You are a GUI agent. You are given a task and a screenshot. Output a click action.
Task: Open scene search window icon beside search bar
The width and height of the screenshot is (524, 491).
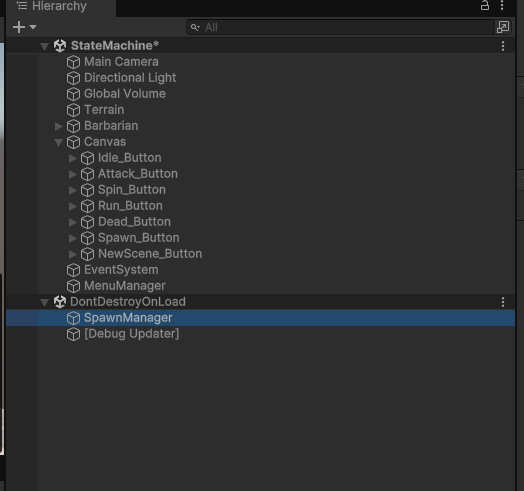[x=503, y=27]
